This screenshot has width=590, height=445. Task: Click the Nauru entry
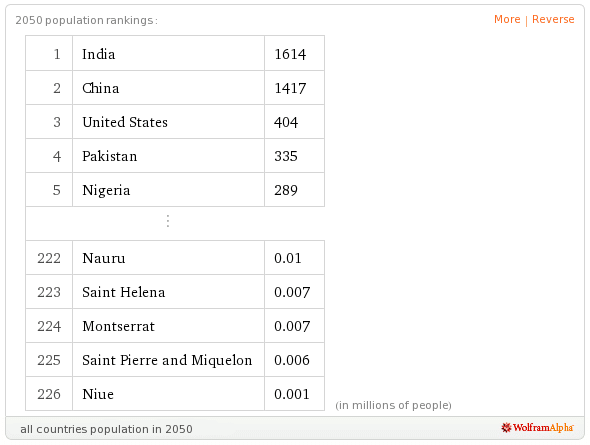point(103,258)
